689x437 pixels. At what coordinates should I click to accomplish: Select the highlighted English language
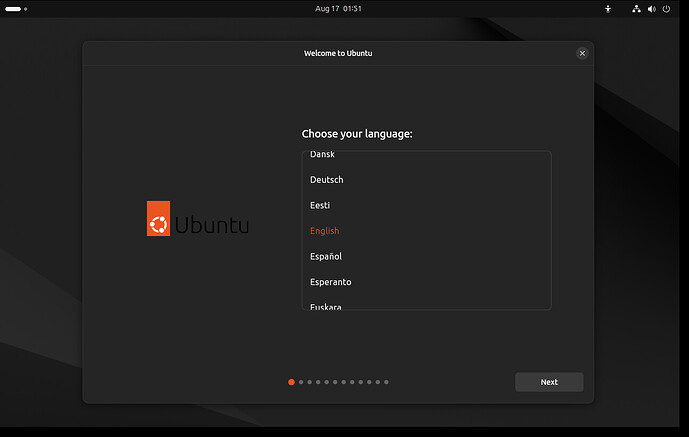(x=426, y=231)
